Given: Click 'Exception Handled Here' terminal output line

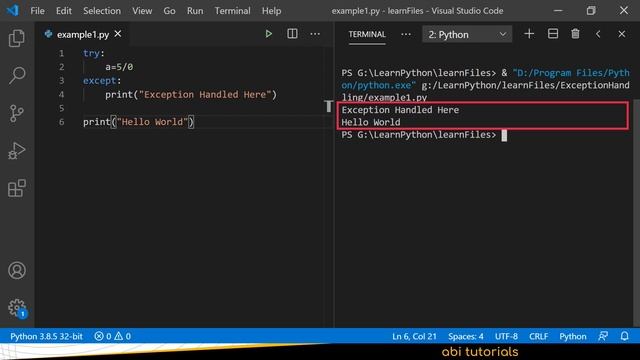Looking at the screenshot, I should [x=400, y=110].
